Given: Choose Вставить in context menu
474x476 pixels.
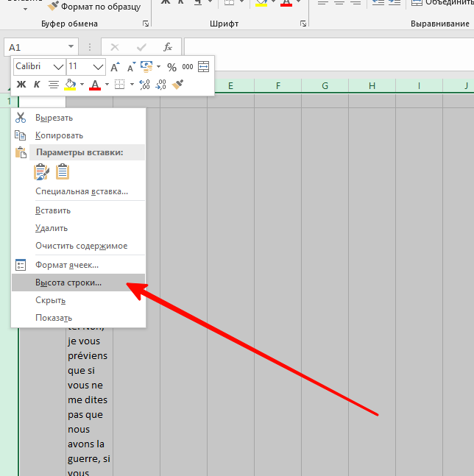Looking at the screenshot, I should click(78, 210).
